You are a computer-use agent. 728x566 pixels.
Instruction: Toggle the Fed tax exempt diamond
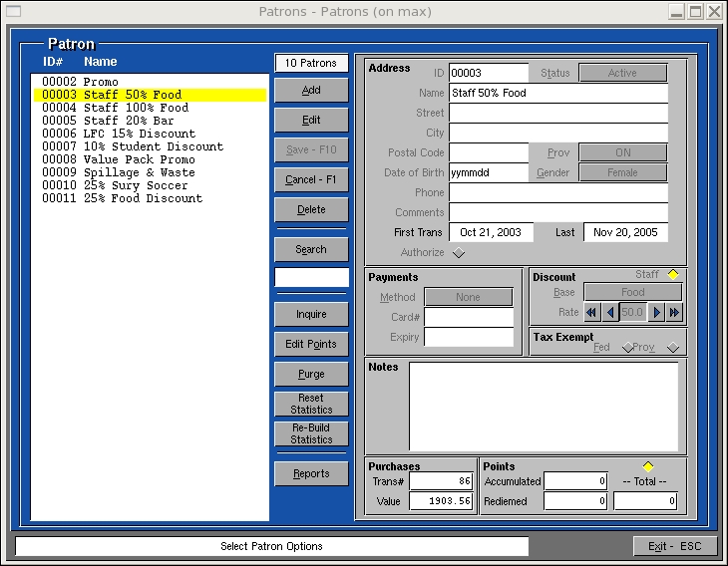(627, 347)
